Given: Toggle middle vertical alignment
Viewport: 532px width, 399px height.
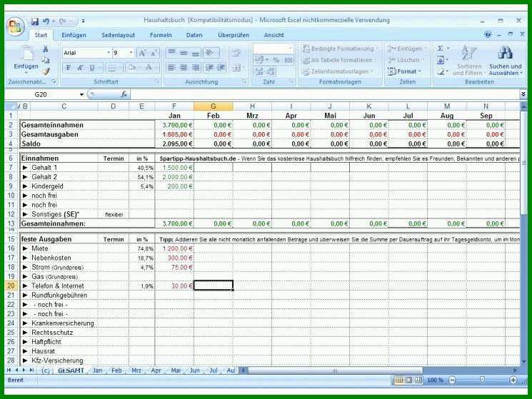Looking at the screenshot, I should [184, 53].
